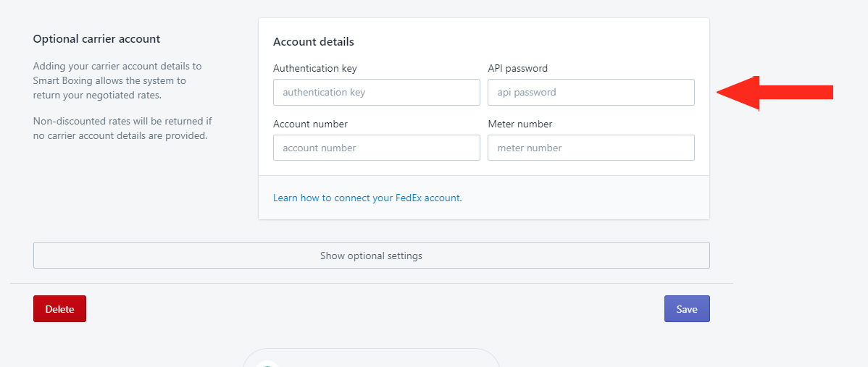Click into the Meter number field
Viewport: 868px width, 367px height.
tap(591, 148)
